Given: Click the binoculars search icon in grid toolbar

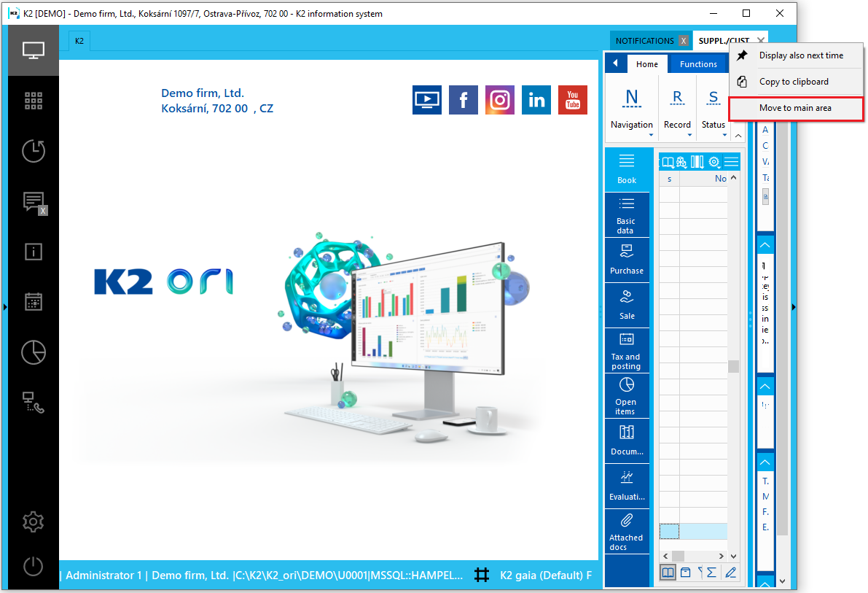Looking at the screenshot, I should [x=681, y=162].
